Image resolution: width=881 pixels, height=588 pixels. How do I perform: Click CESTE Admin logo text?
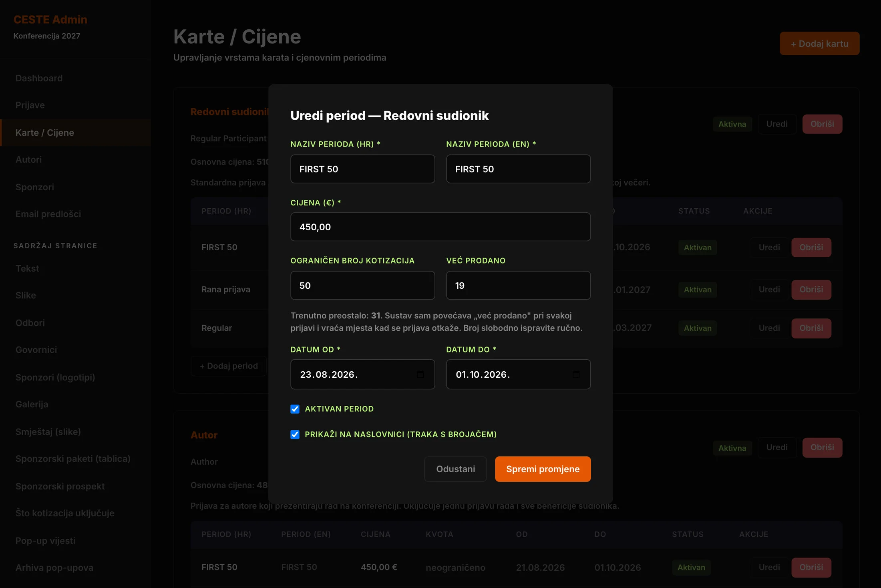tap(50, 19)
